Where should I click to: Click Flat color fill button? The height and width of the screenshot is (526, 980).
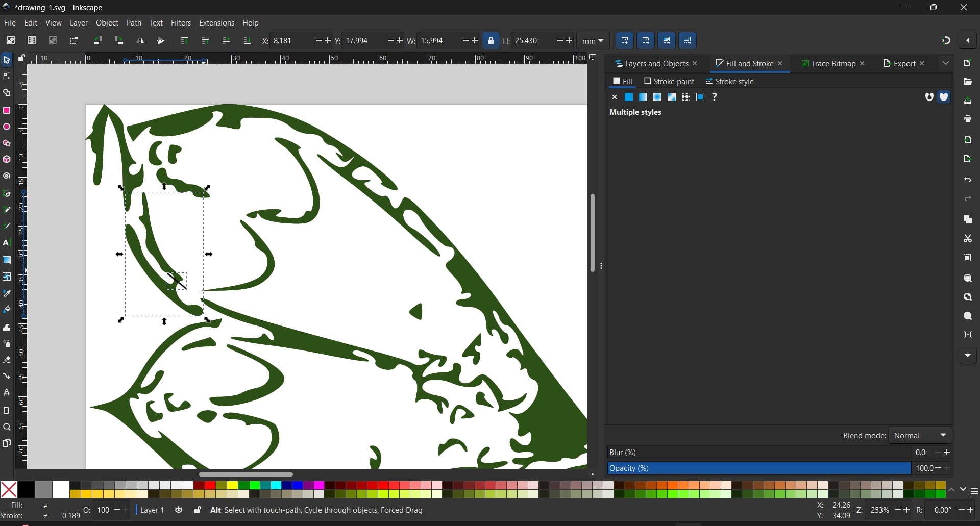629,97
